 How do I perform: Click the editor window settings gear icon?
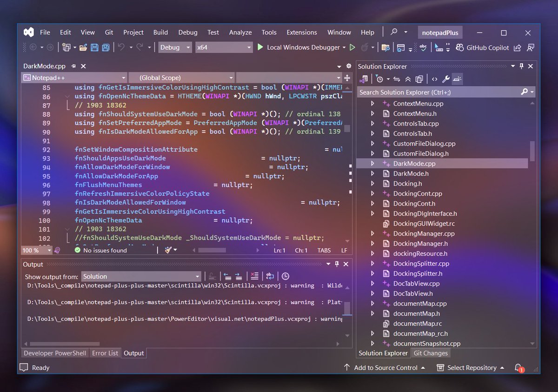pos(349,66)
